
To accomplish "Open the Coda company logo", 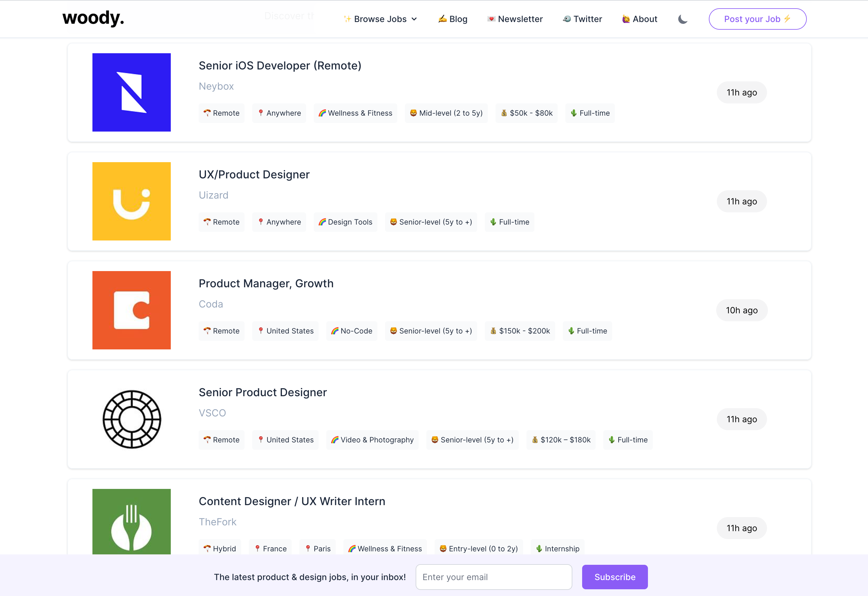I will pyautogui.click(x=132, y=310).
